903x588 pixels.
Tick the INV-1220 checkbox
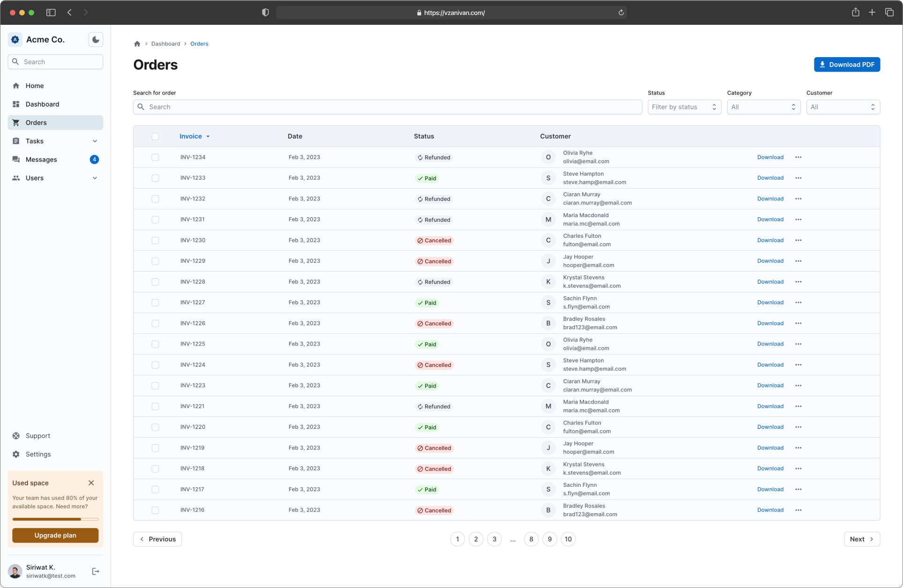click(x=155, y=427)
